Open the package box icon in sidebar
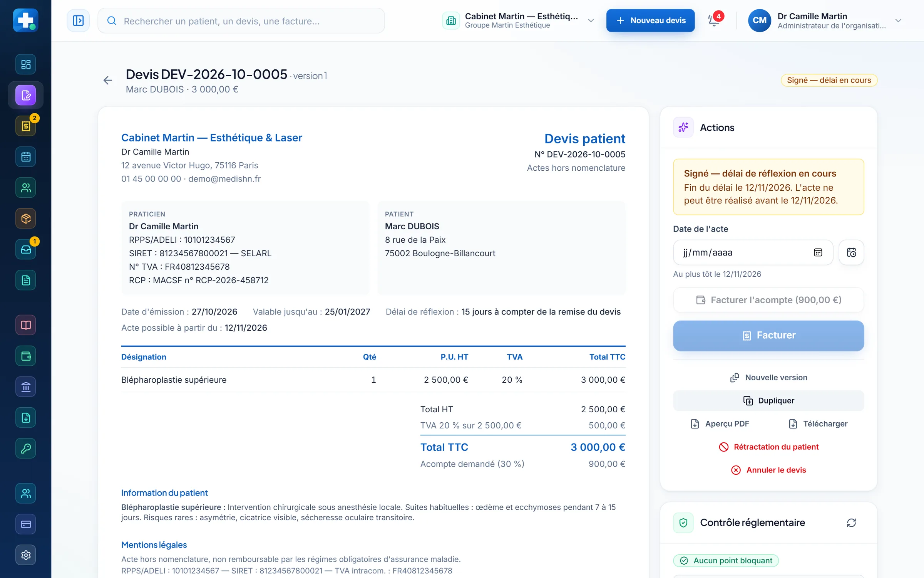The width and height of the screenshot is (924, 578). (26, 218)
